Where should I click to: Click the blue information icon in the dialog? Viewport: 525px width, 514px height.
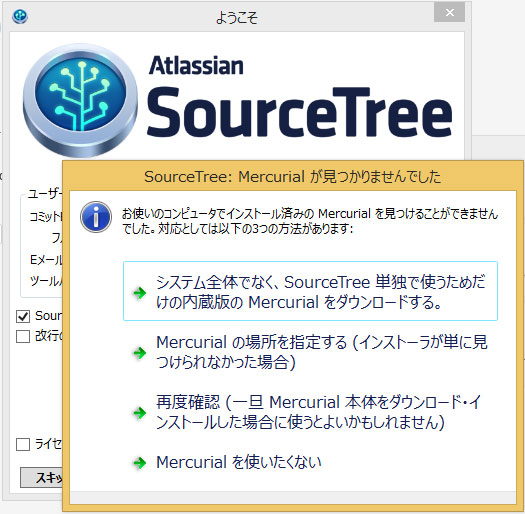click(96, 217)
